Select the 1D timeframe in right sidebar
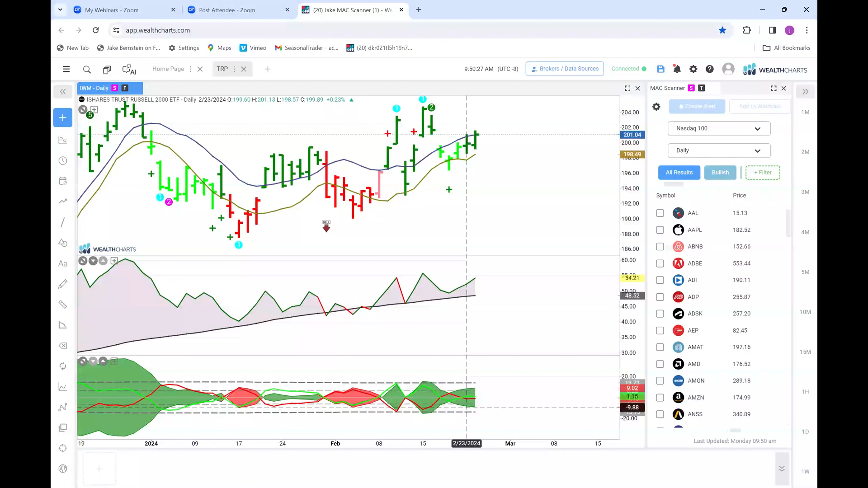This screenshot has width=868, height=488. pos(805,432)
